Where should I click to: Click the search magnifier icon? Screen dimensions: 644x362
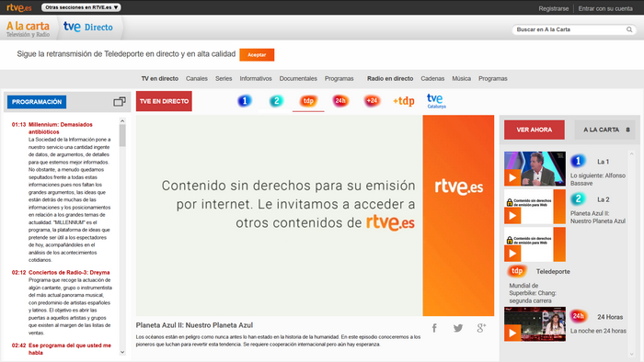point(629,29)
